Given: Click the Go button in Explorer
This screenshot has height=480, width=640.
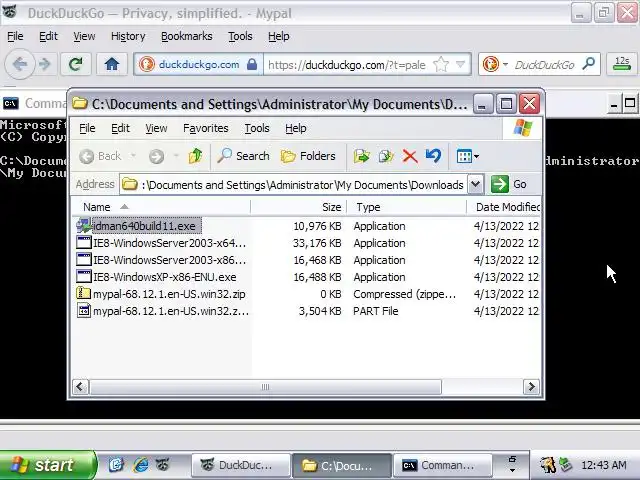Looking at the screenshot, I should [x=509, y=184].
